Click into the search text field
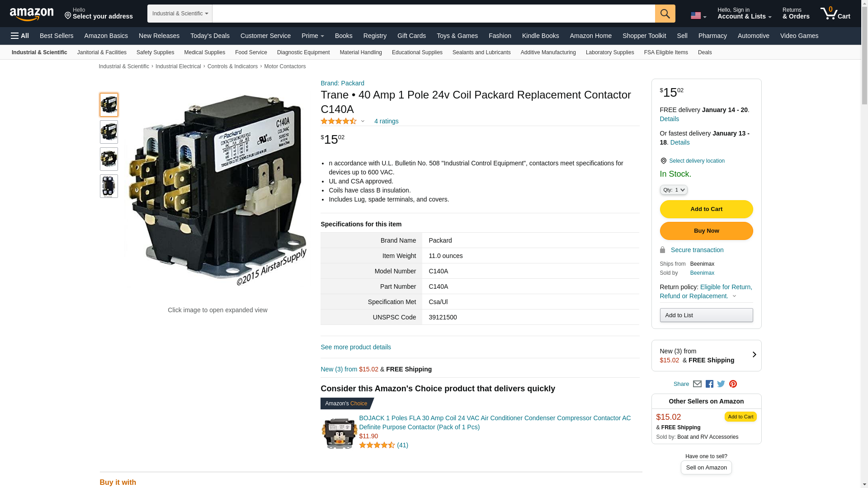This screenshot has width=868, height=488. [434, 14]
